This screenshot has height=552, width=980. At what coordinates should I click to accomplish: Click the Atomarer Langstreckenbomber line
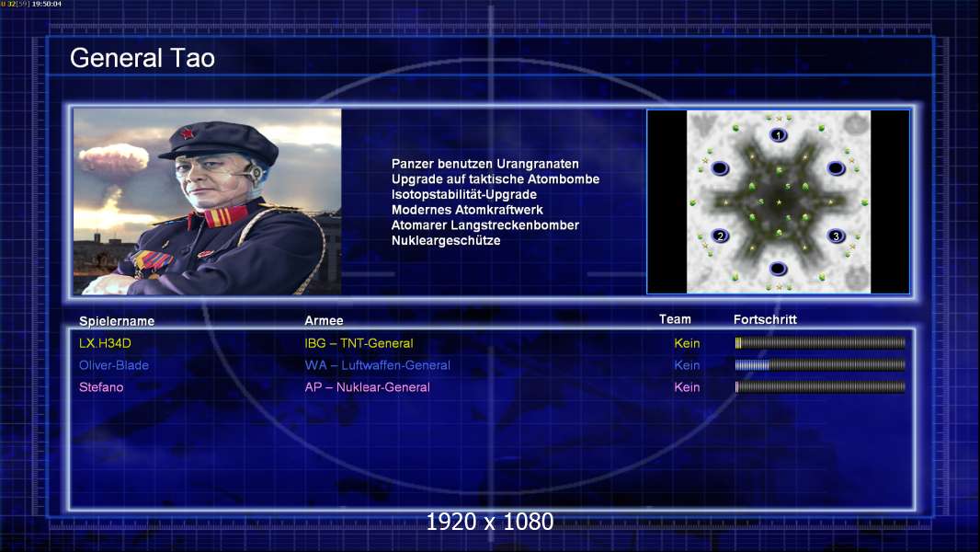point(485,225)
